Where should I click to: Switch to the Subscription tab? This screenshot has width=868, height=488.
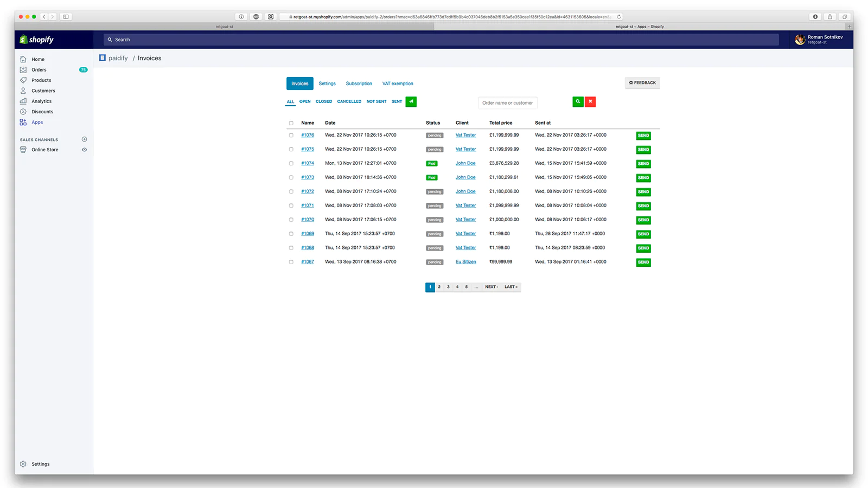tap(359, 84)
